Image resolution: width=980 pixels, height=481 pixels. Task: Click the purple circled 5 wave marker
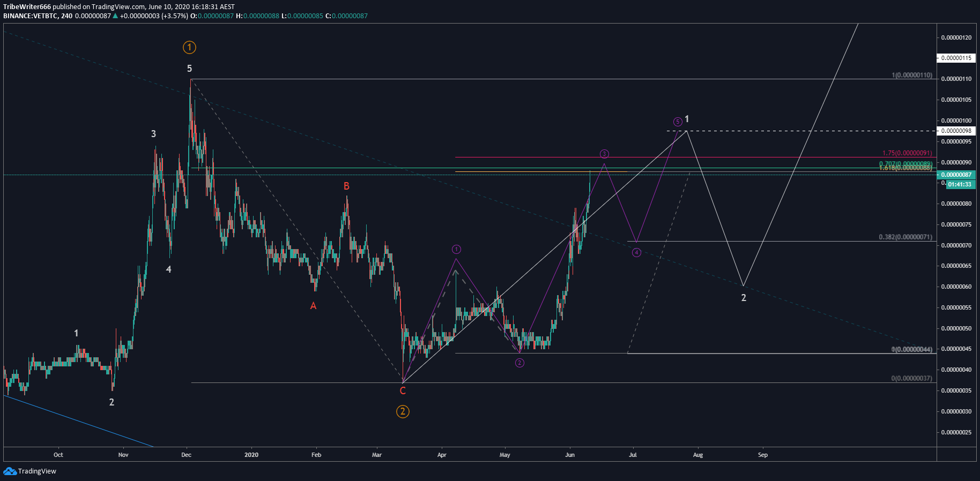(678, 122)
